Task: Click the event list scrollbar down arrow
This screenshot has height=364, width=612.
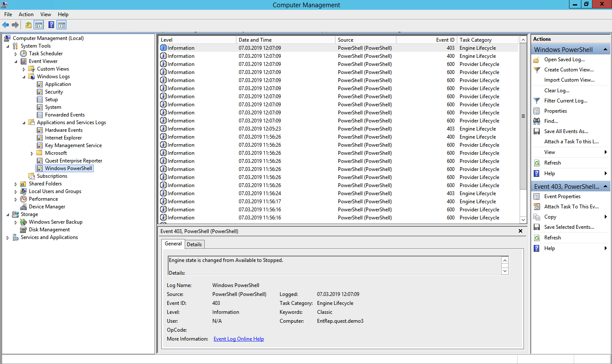Action: (523, 220)
